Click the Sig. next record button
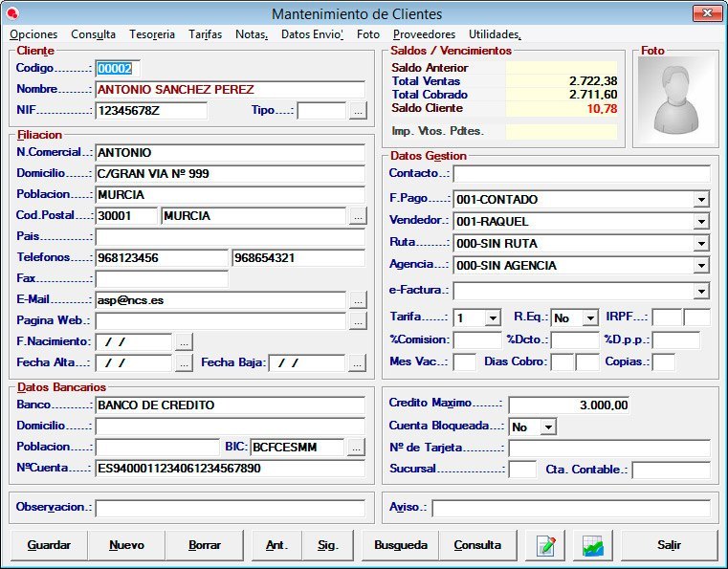The width and height of the screenshot is (728, 569). 327,545
